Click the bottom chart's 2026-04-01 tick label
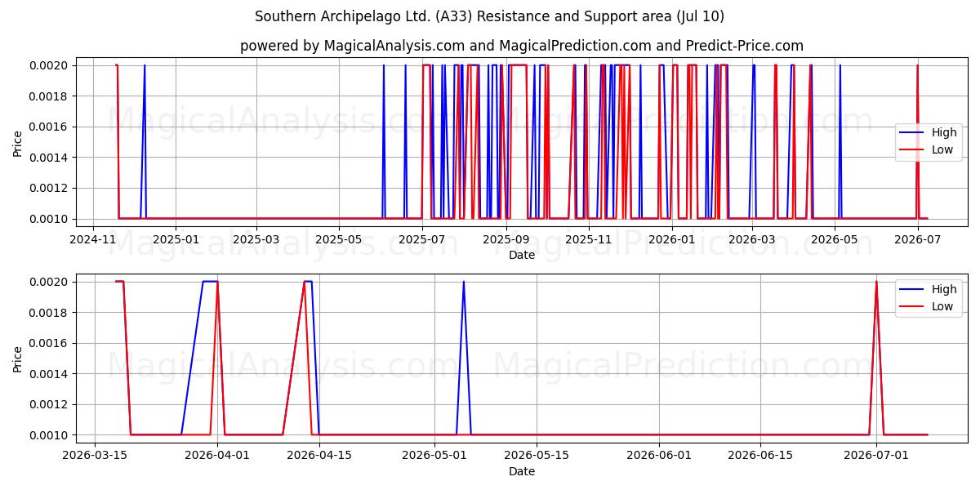The image size is (980, 490). coord(217,456)
